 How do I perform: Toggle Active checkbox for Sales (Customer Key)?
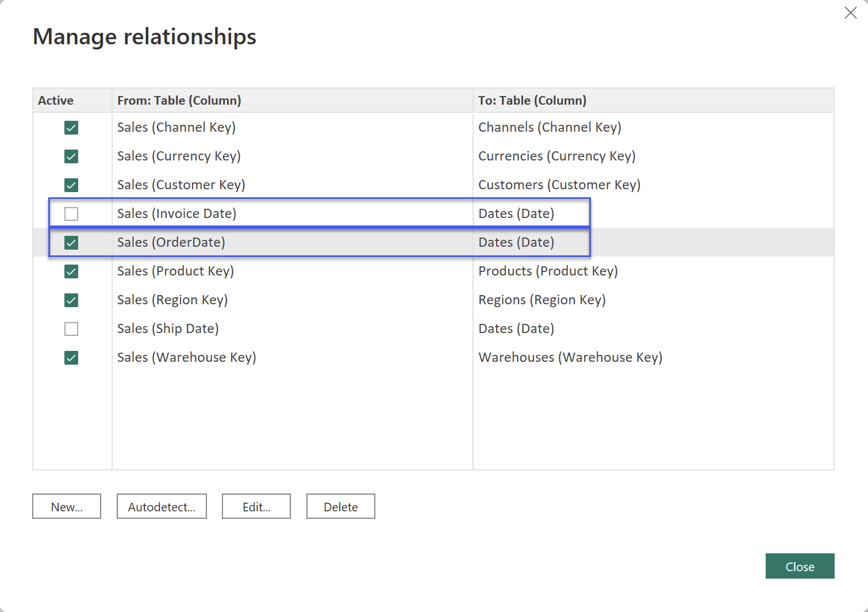[x=71, y=185]
